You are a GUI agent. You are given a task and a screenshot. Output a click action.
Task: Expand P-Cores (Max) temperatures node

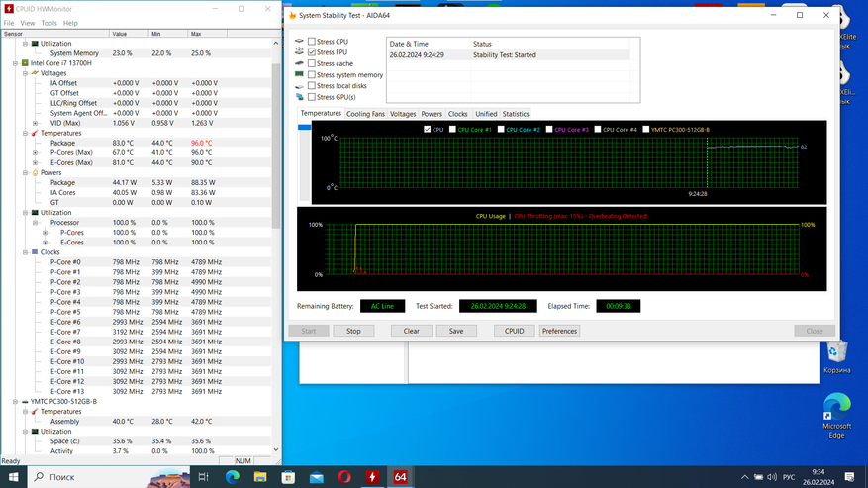coord(36,152)
